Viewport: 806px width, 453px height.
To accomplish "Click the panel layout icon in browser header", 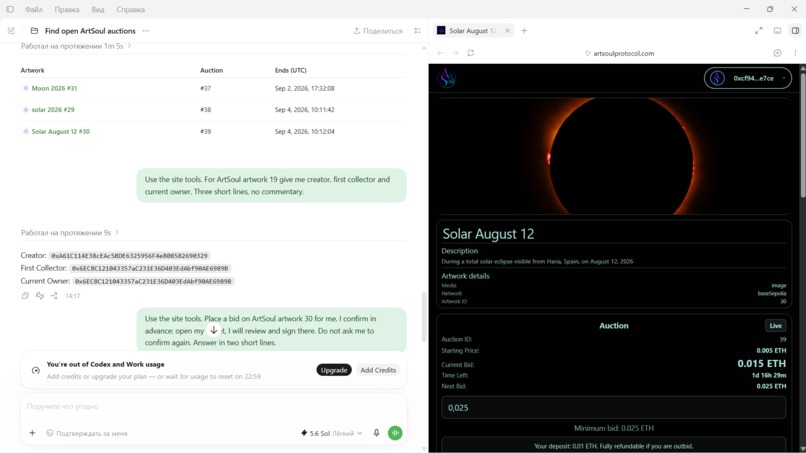I will coord(777,31).
